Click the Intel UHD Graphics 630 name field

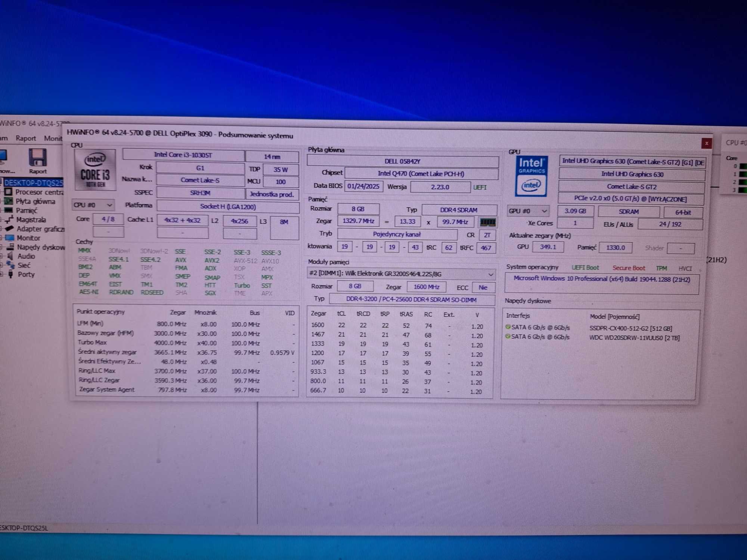(x=632, y=174)
